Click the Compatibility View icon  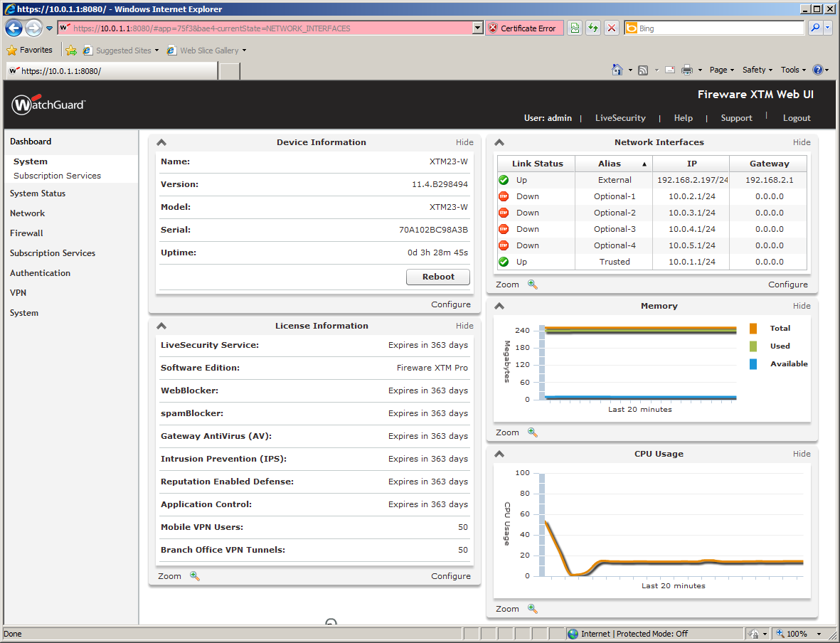coord(575,28)
